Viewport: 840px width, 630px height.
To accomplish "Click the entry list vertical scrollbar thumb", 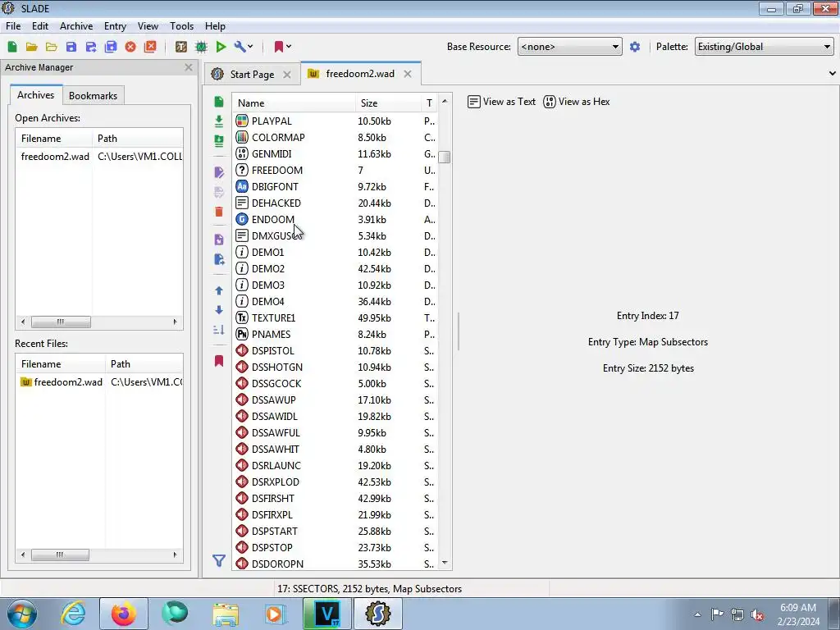I will (444, 157).
